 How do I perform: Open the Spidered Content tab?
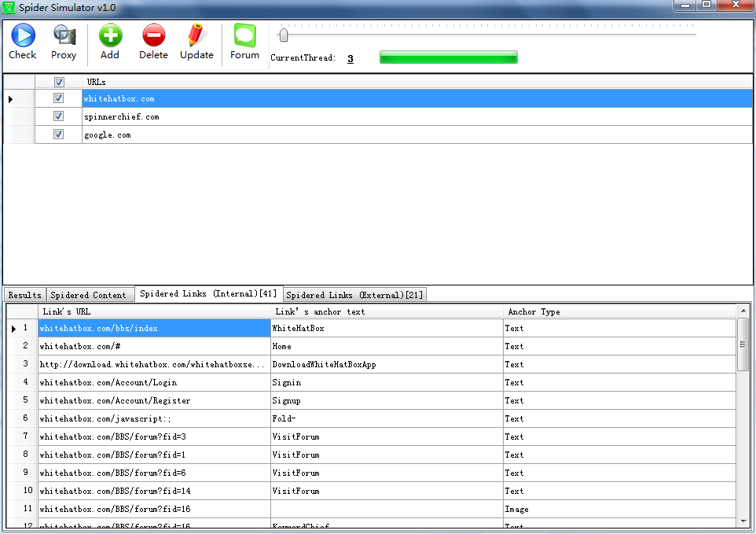[x=88, y=295]
